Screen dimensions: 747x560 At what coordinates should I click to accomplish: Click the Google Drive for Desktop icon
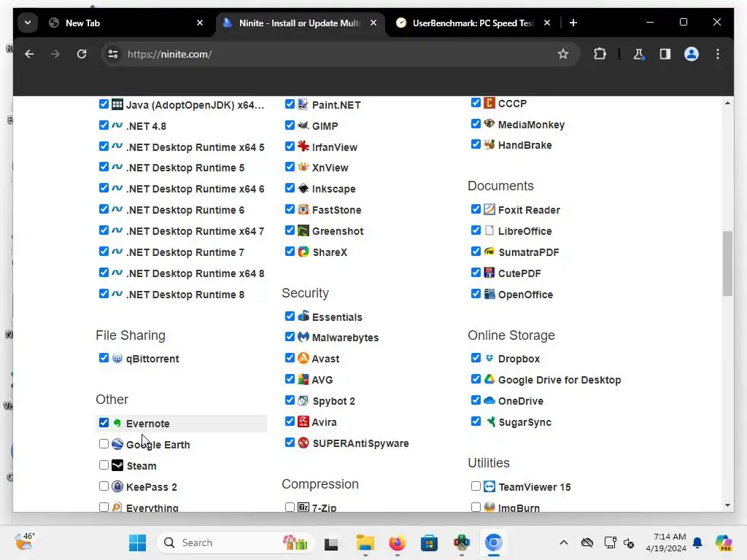click(489, 379)
